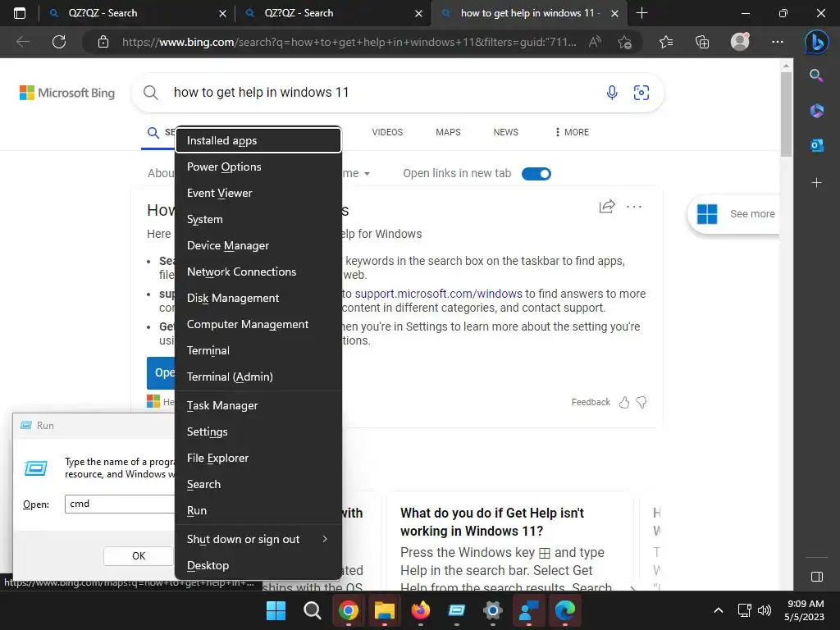Screen dimensions: 840x630
Task: Go to Microsoft Bing logo home
Action: [x=67, y=93]
